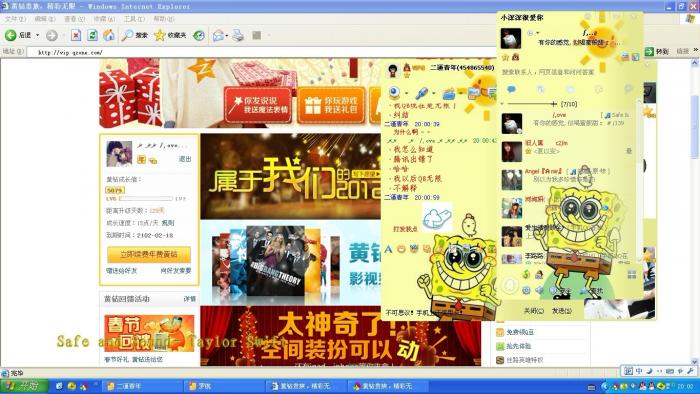
Task: Go back with the IE Back button
Action: [17, 35]
